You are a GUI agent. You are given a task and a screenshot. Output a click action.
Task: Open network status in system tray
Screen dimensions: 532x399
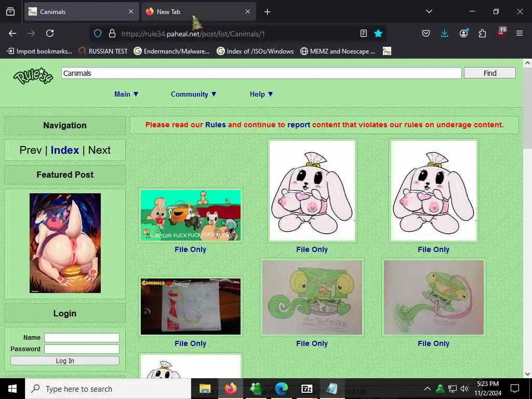pos(453,389)
